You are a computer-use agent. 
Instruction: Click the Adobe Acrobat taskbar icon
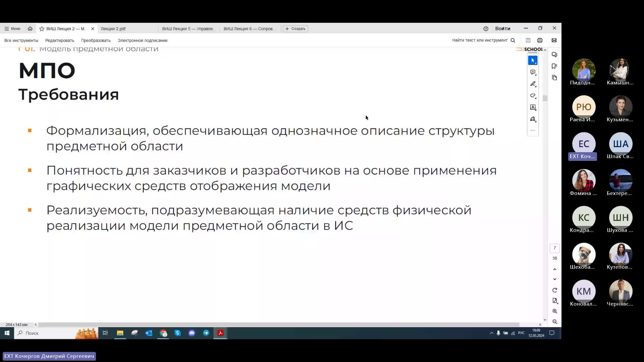coord(220,333)
